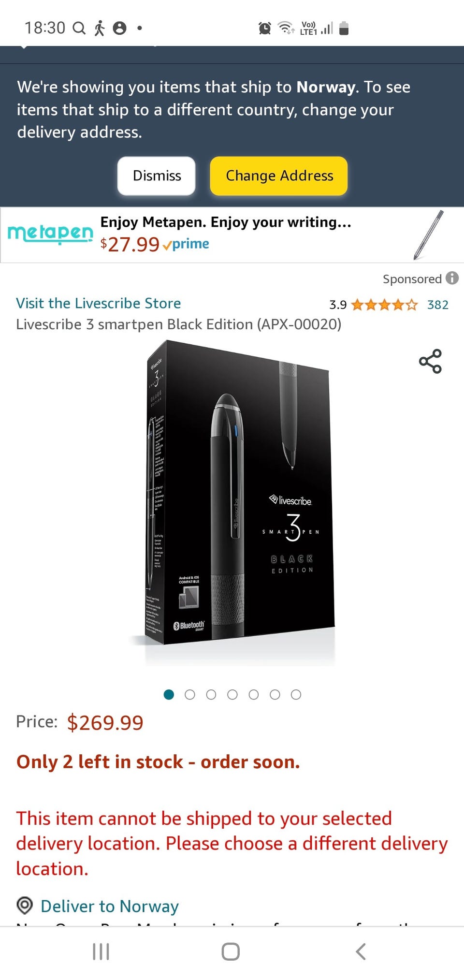Tap the star rating icons
464x980 pixels.
(x=384, y=305)
